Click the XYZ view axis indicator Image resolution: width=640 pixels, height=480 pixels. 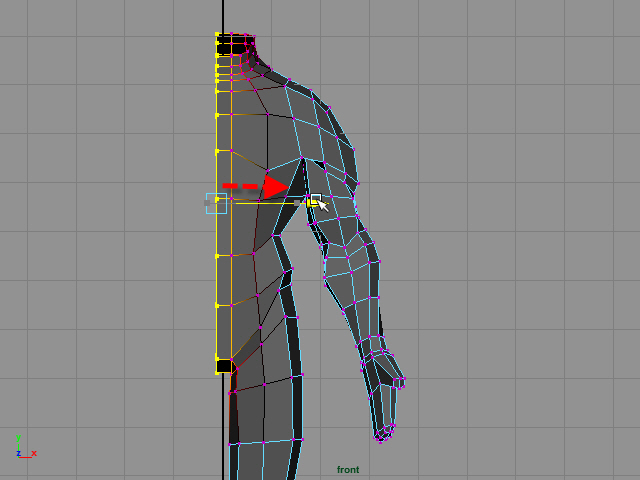click(26, 447)
